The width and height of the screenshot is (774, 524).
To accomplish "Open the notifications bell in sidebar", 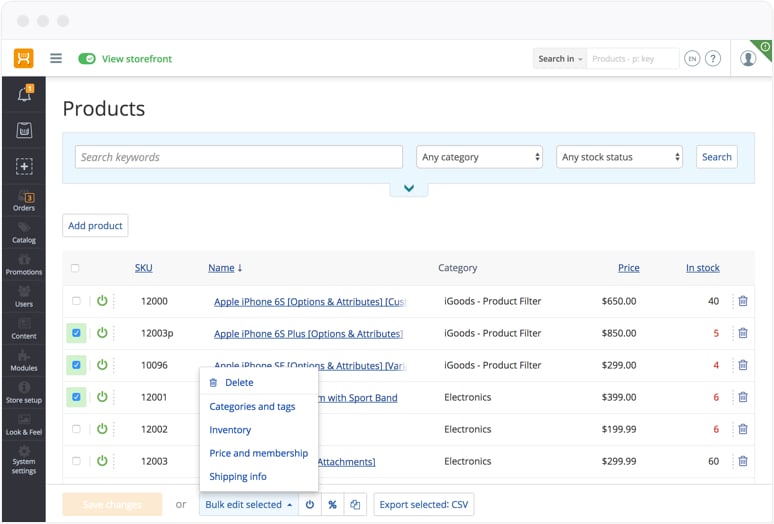I will [x=24, y=95].
